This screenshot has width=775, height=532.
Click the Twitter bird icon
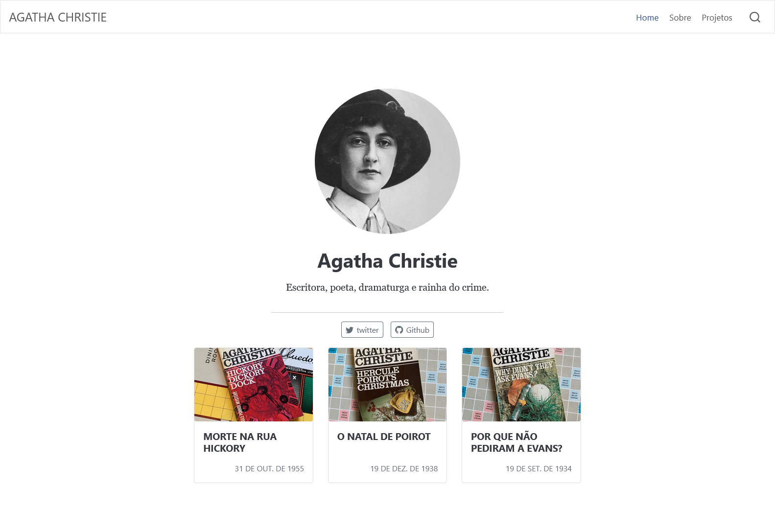coord(350,330)
